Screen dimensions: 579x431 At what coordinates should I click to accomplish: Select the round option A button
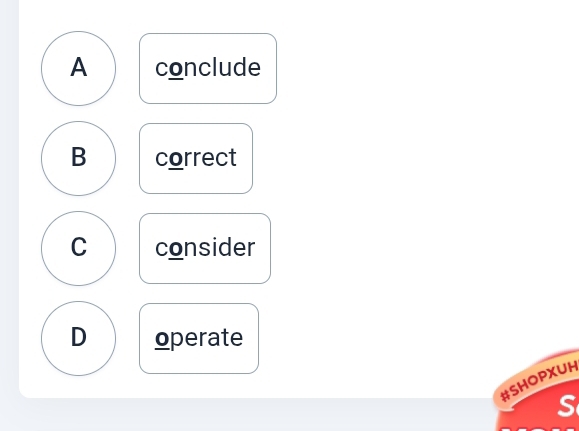(78, 68)
